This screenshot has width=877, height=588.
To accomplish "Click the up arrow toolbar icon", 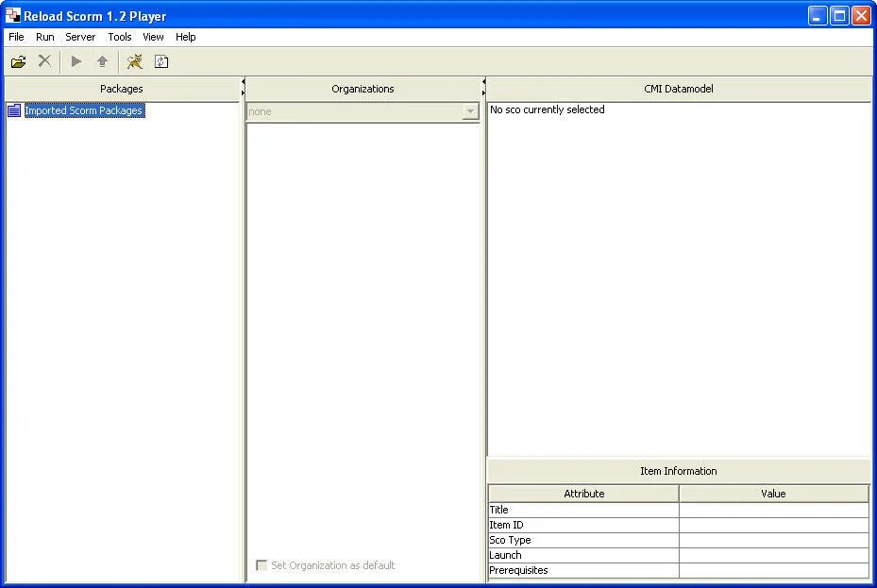I will [x=102, y=61].
